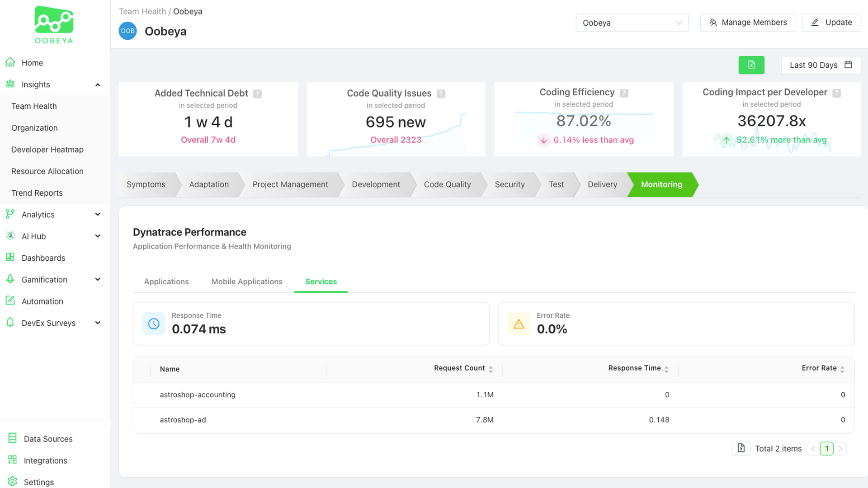Viewport: 868px width, 488px height.
Task: Click the Update button
Action: (x=831, y=23)
